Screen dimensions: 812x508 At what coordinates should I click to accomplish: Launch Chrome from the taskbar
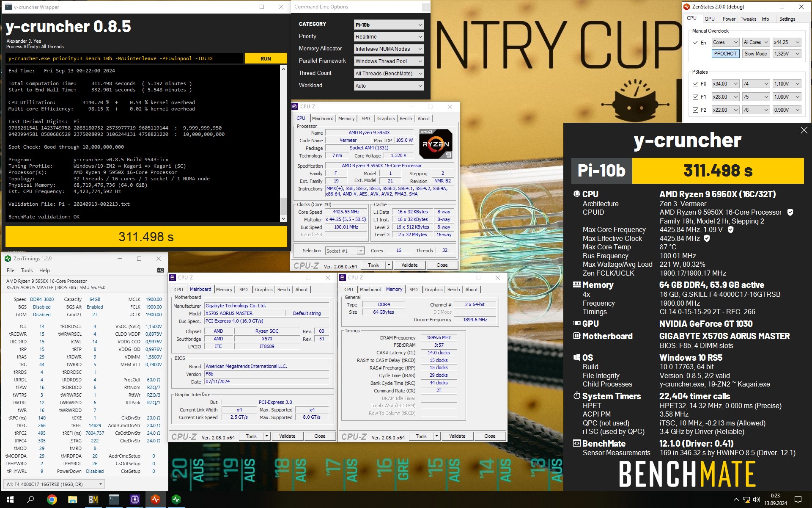click(52, 500)
